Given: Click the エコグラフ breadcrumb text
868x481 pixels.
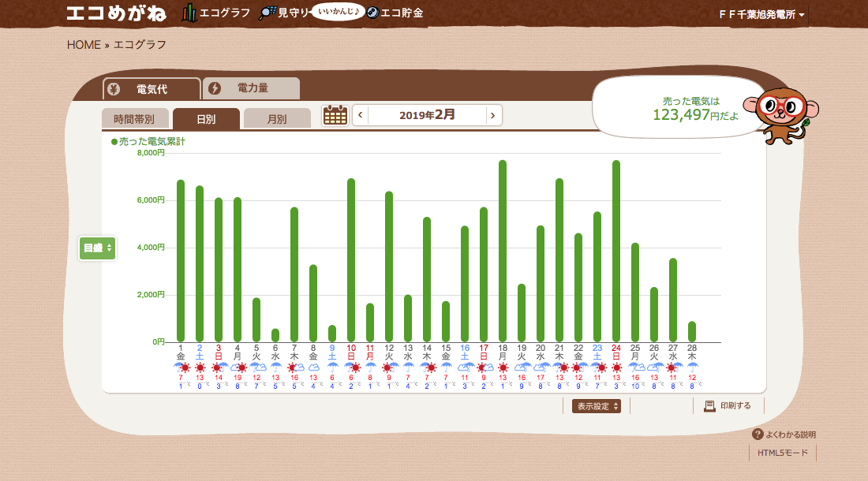Looking at the screenshot, I should pos(140,45).
